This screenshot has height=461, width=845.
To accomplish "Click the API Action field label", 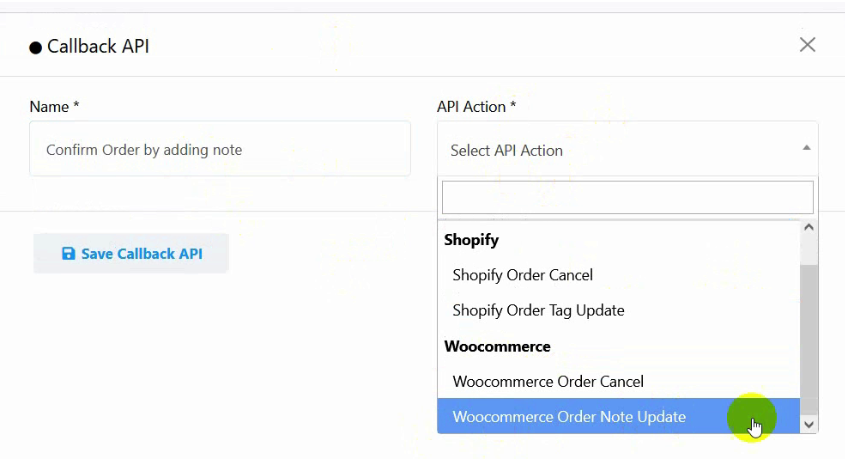I will [476, 107].
